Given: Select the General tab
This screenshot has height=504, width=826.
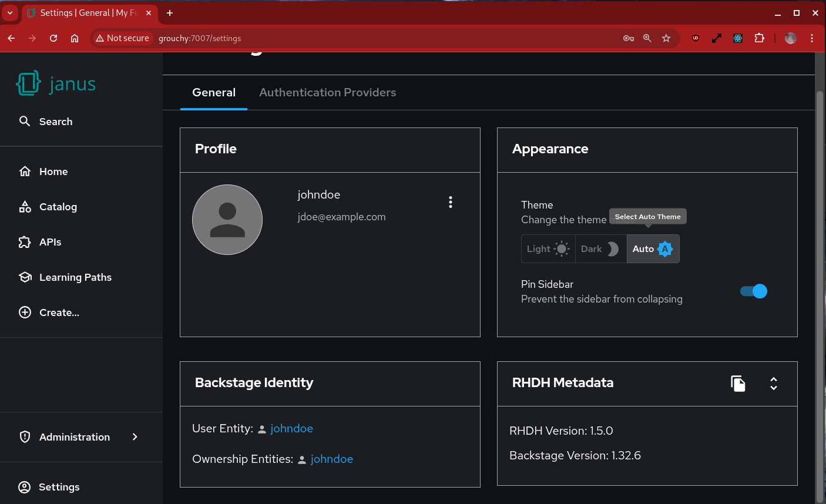Looking at the screenshot, I should 214,92.
